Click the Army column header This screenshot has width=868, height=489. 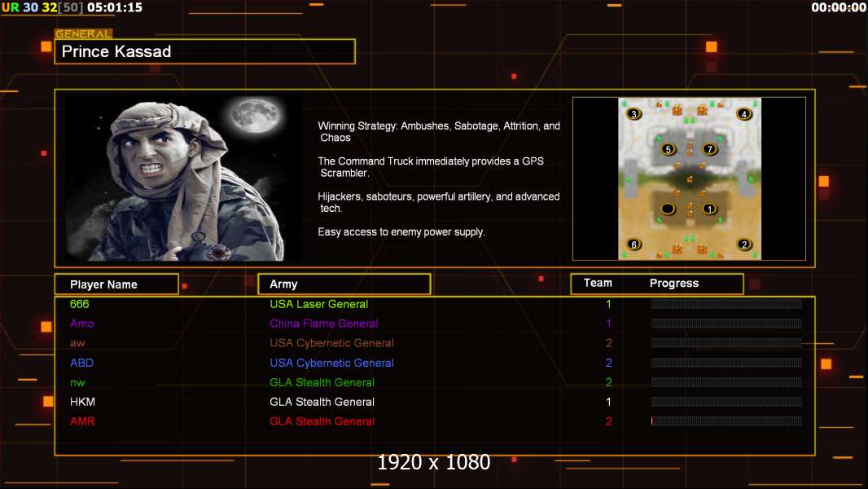point(344,284)
